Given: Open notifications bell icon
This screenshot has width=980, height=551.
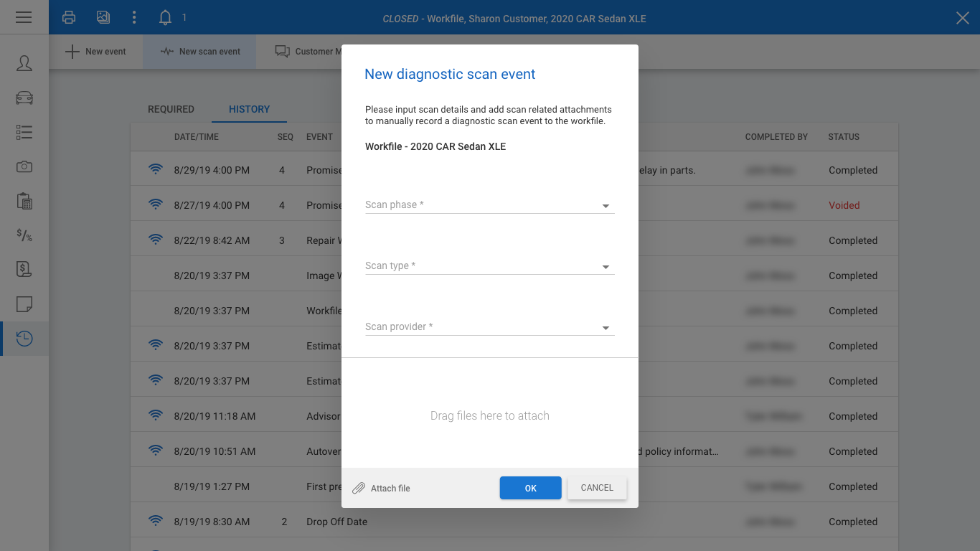Looking at the screenshot, I should [x=165, y=17].
